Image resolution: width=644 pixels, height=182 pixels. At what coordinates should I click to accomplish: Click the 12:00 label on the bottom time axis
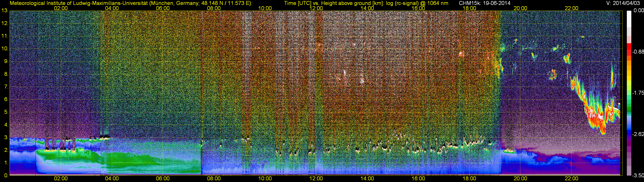coord(316,179)
